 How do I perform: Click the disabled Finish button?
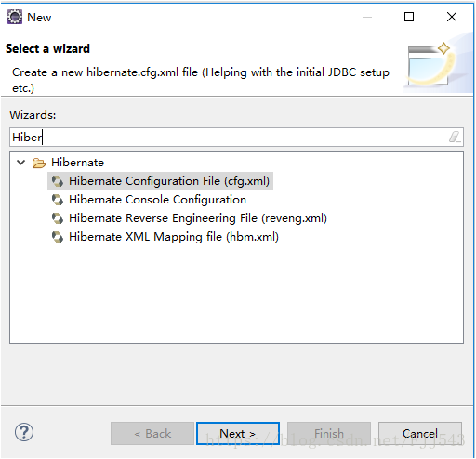pos(329,434)
